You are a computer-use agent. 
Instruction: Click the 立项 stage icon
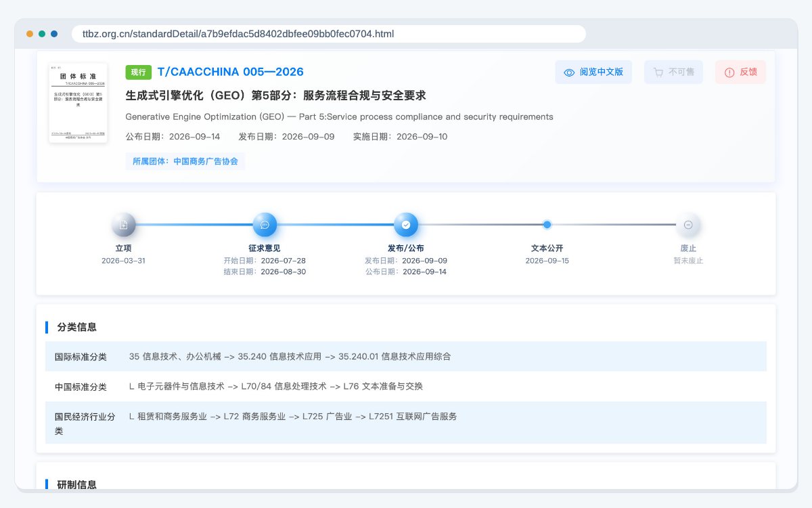(x=124, y=225)
